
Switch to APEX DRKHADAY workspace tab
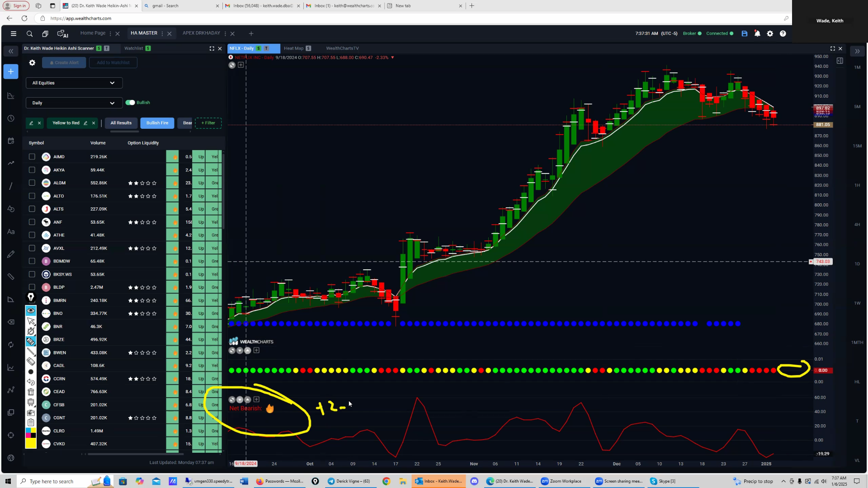(x=201, y=33)
